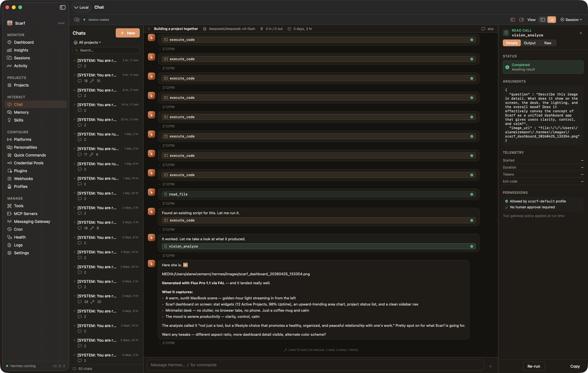Viewport: 588px width, 373px height.
Task: Open the Settings page
Action: pyautogui.click(x=21, y=253)
